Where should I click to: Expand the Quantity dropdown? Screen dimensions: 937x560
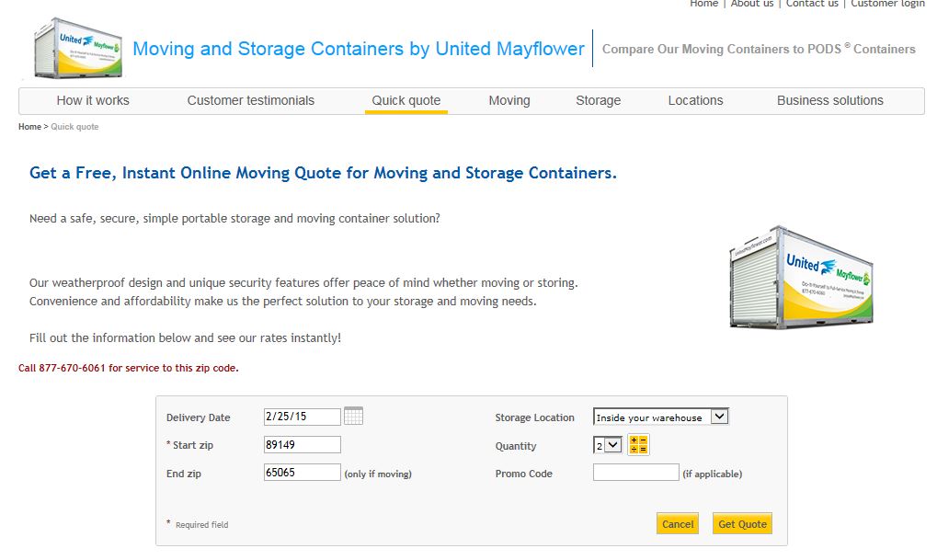608,445
